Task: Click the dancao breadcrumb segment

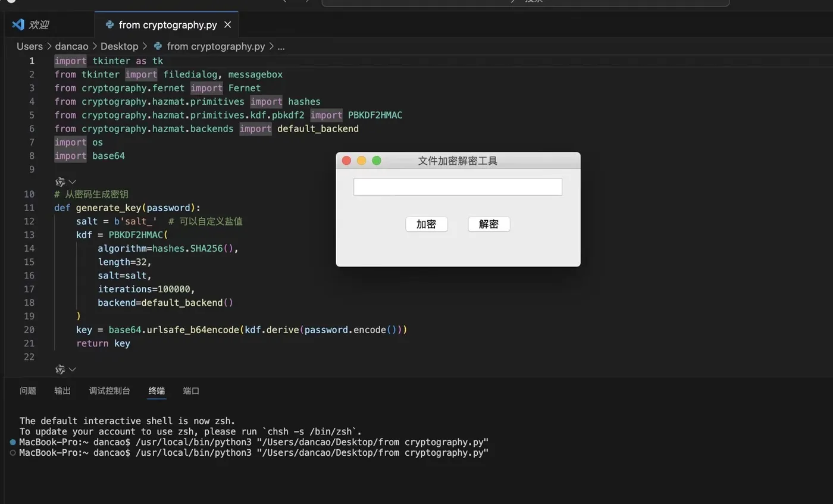Action: point(71,46)
